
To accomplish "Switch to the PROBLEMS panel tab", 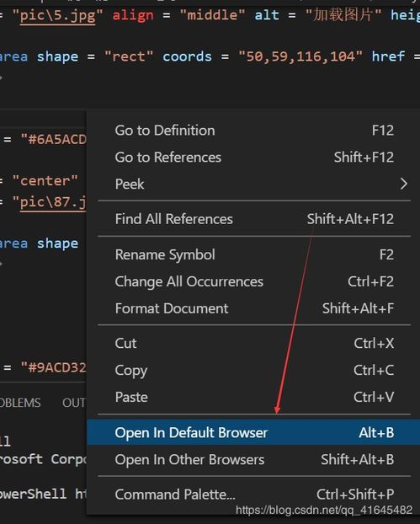I will [20, 403].
